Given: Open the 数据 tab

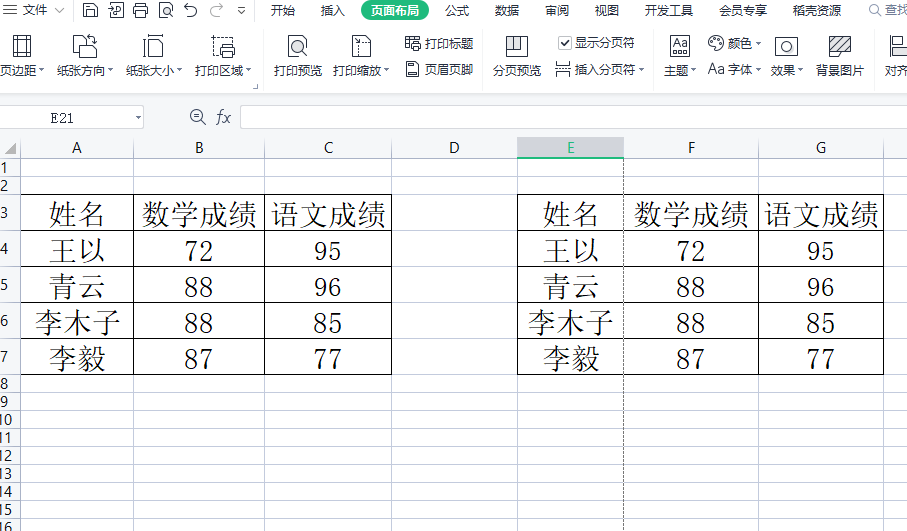Looking at the screenshot, I should (507, 10).
